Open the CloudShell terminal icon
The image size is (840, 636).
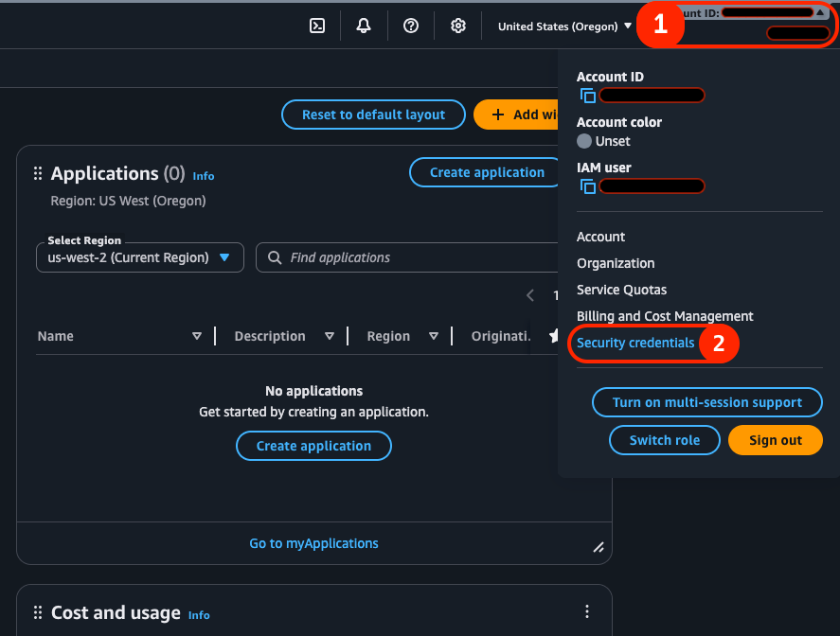(317, 26)
